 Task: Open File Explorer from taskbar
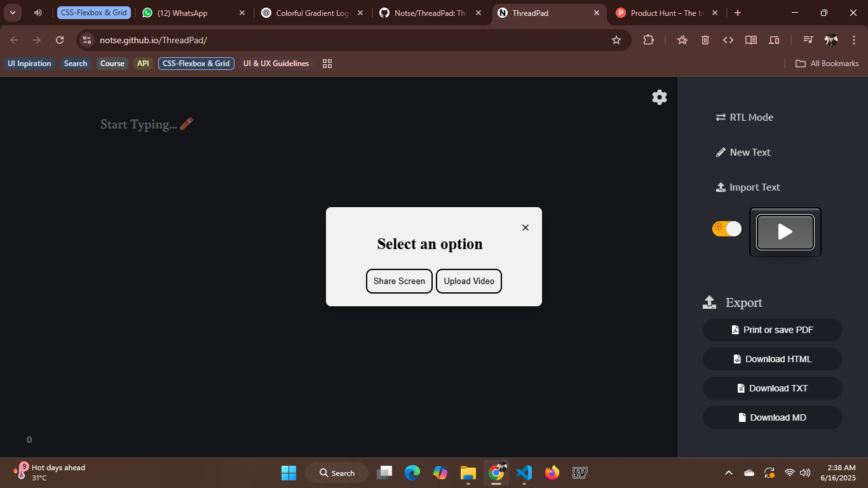(468, 473)
